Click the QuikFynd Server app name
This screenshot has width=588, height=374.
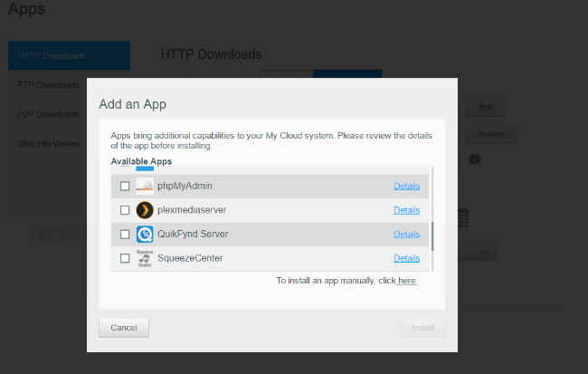pos(193,235)
